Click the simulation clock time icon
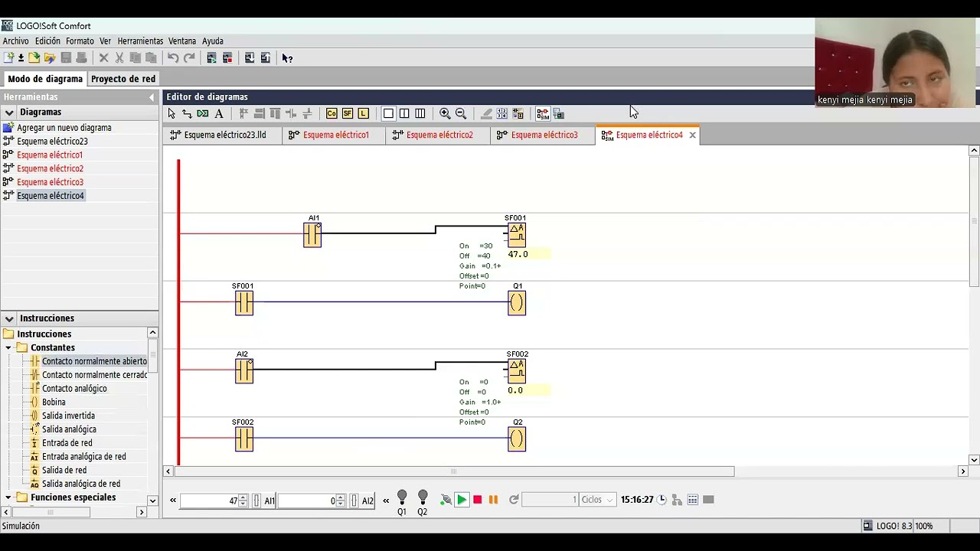The width and height of the screenshot is (980, 551). [x=662, y=500]
